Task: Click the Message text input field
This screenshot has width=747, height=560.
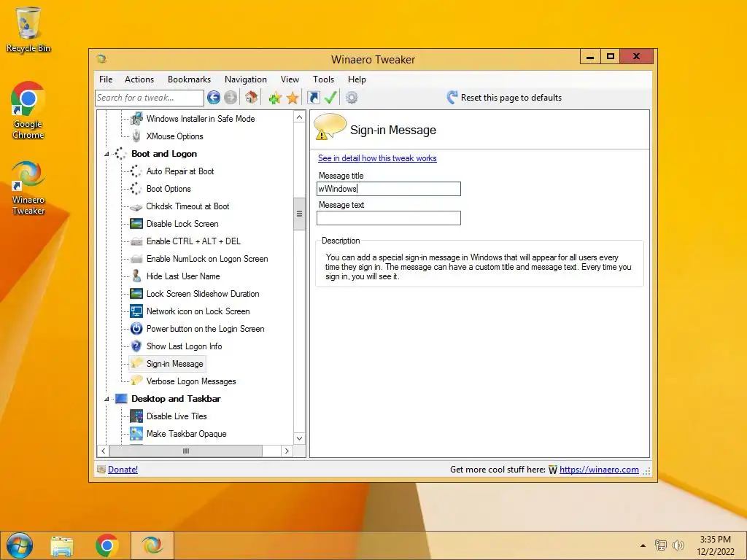Action: click(x=389, y=218)
